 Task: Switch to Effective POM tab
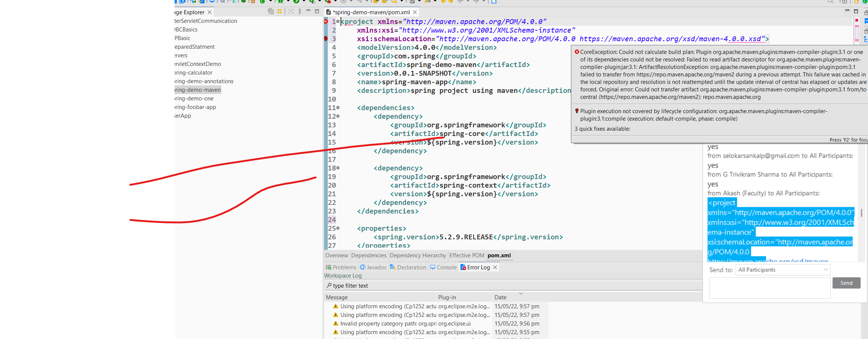(x=466, y=255)
